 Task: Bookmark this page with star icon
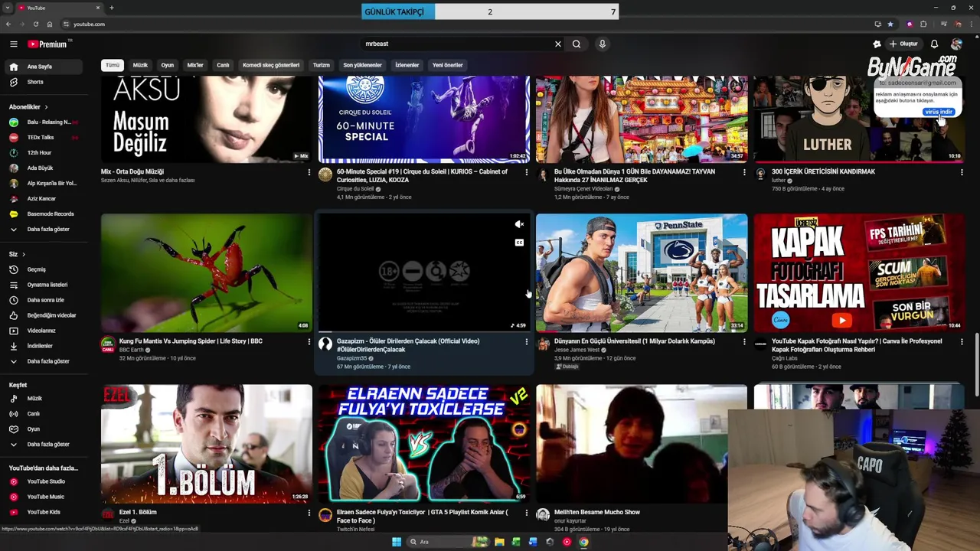pyautogui.click(x=890, y=24)
